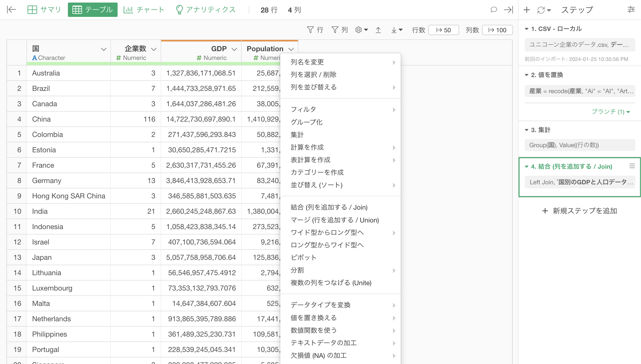Click the collapse-right arrow beside the comment icon

click(x=508, y=10)
